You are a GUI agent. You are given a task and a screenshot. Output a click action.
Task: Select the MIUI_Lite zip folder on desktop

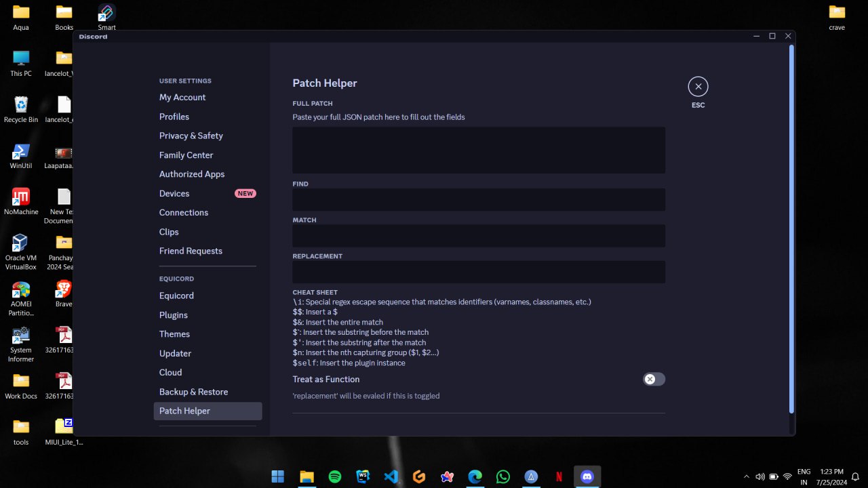[64, 432]
